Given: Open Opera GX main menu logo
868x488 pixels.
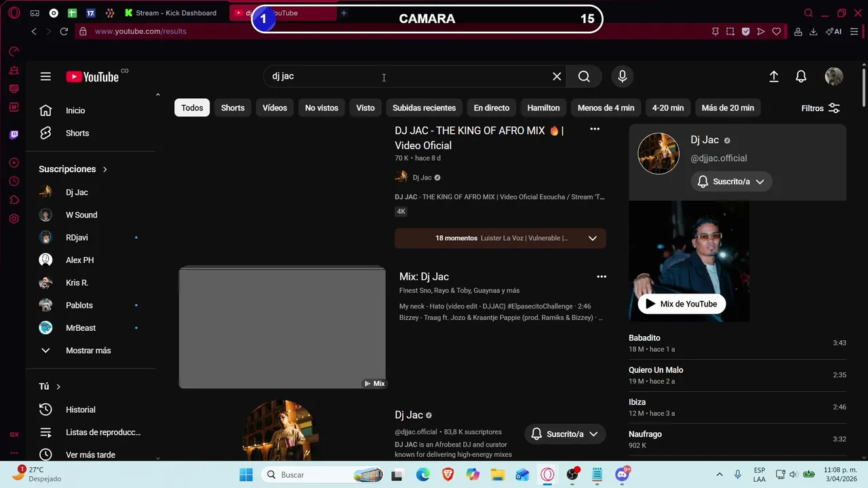Looking at the screenshot, I should point(14,13).
